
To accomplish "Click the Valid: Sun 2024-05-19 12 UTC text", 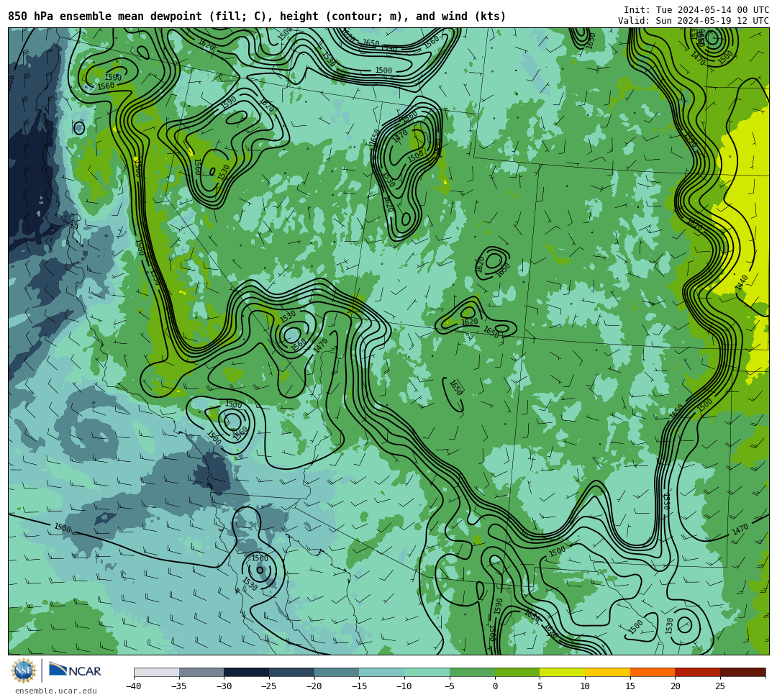I will pos(694,21).
